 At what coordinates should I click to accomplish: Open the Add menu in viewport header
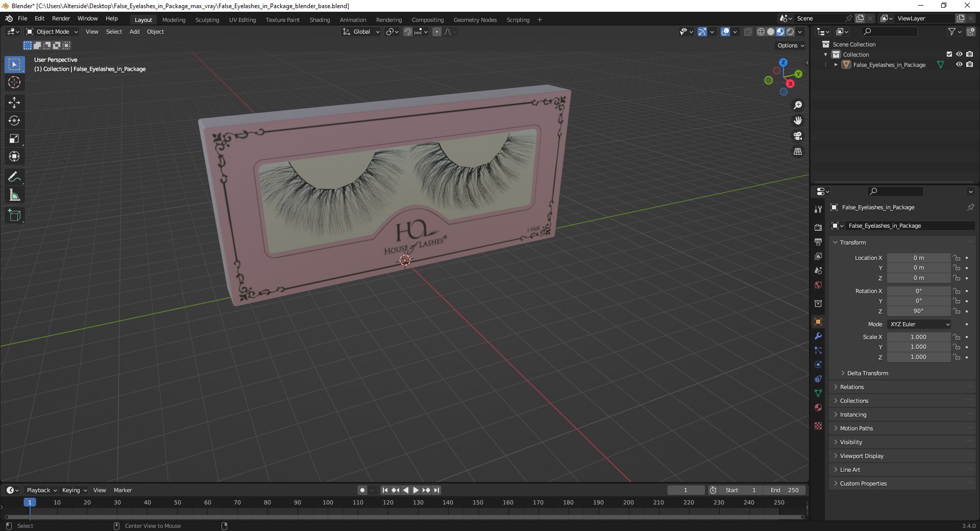[x=134, y=32]
